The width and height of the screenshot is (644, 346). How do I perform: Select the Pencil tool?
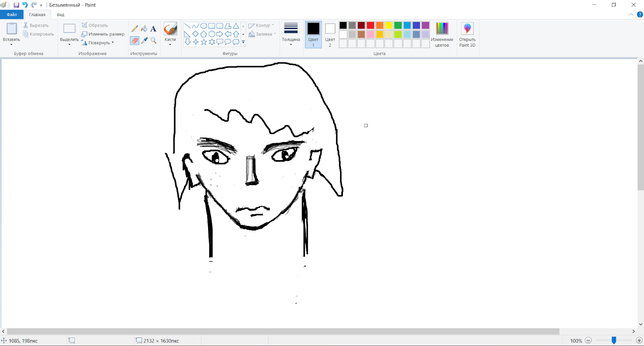point(135,29)
